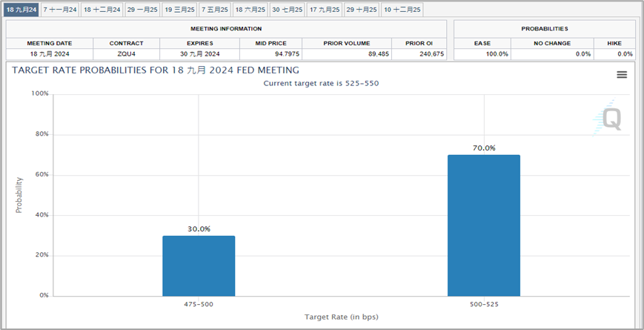The image size is (644, 330).
Task: Select the 94.7975 mid price cell
Action: (x=271, y=54)
